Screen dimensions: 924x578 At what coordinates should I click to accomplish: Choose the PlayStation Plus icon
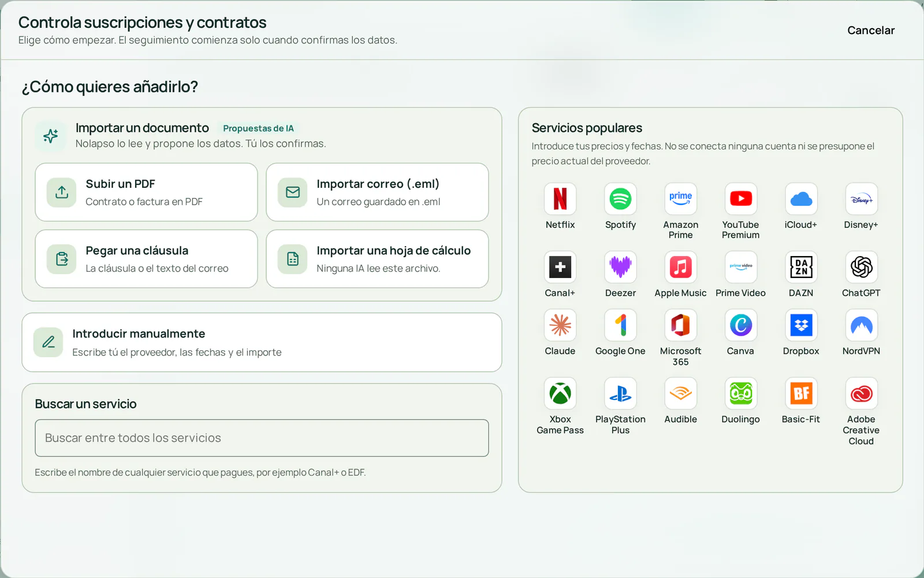pyautogui.click(x=620, y=394)
